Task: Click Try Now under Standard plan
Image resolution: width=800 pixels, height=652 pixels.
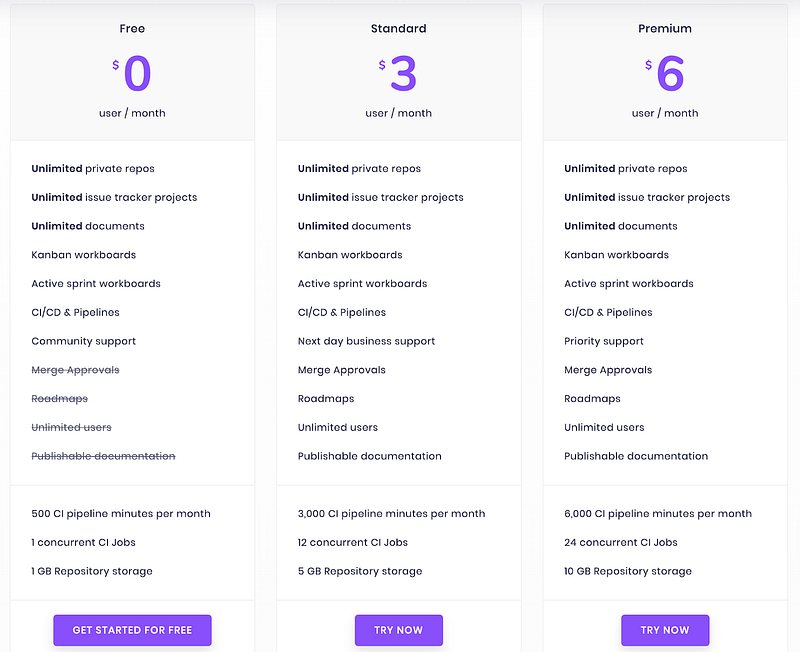Action: tap(398, 630)
